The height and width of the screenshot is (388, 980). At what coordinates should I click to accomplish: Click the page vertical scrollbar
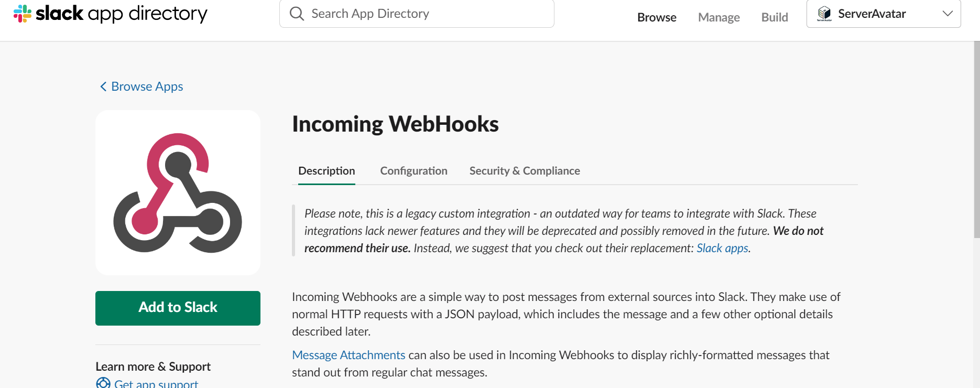(x=976, y=136)
